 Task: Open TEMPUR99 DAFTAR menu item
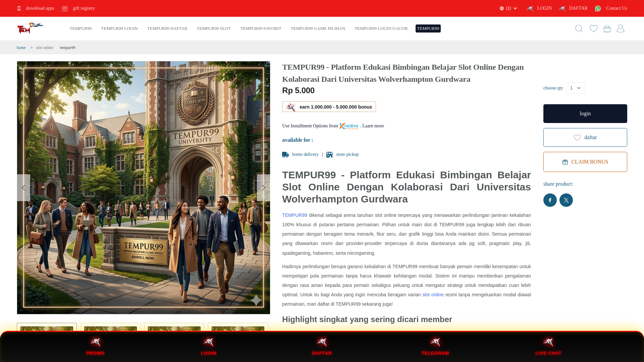pyautogui.click(x=167, y=28)
